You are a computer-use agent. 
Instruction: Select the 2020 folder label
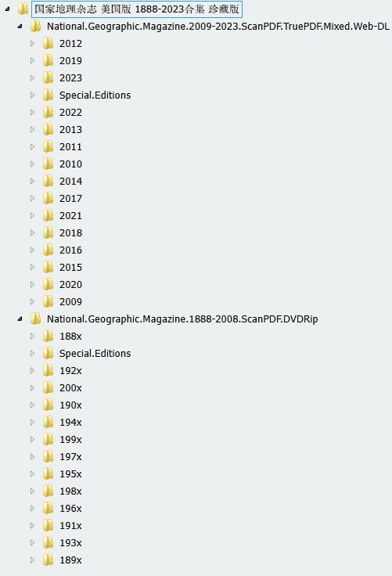(x=70, y=284)
